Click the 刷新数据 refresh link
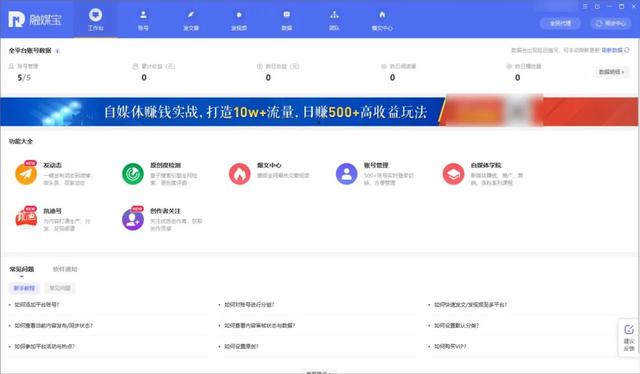The height and width of the screenshot is (374, 640). (x=615, y=50)
